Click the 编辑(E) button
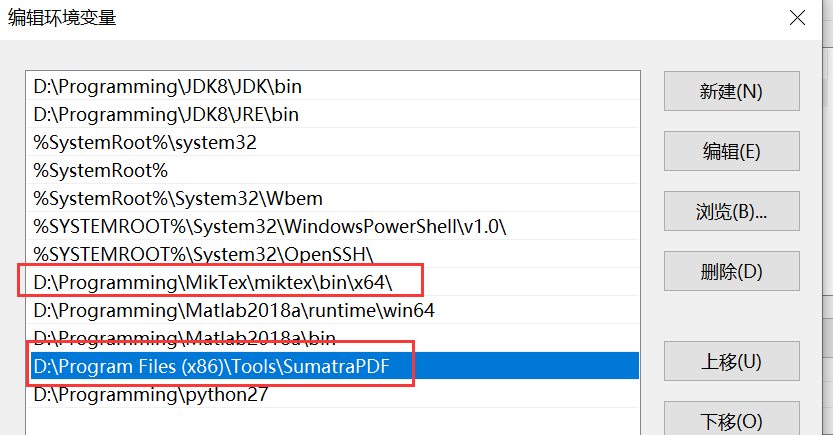This screenshot has width=833, height=435. tap(732, 151)
